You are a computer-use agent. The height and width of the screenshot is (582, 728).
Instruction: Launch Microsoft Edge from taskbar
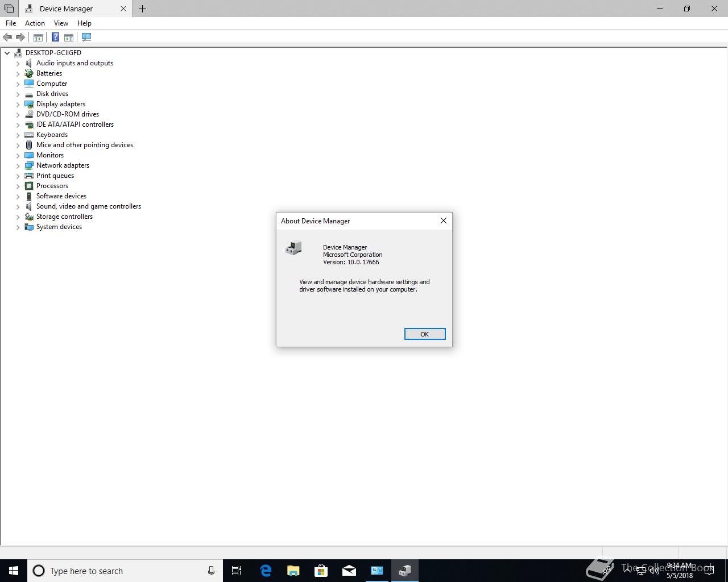266,571
